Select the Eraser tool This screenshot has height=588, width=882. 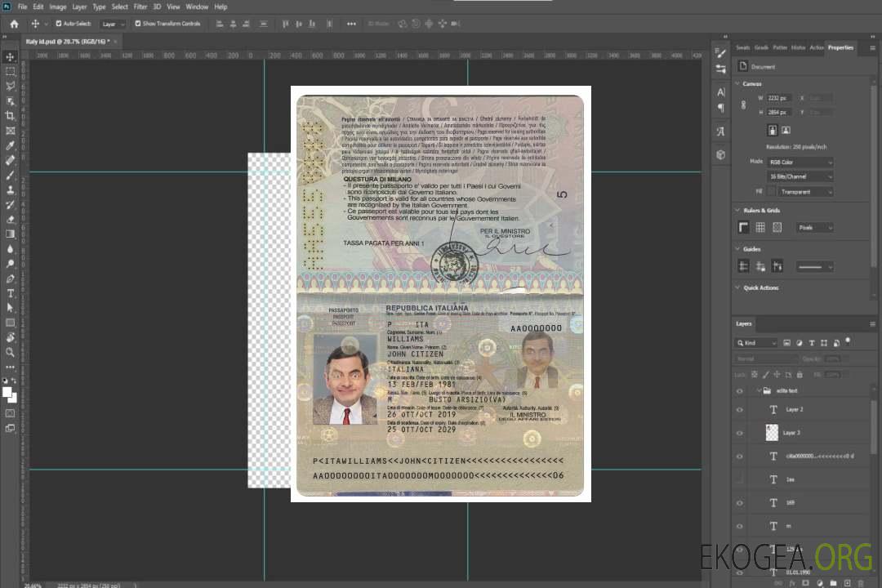click(x=10, y=220)
